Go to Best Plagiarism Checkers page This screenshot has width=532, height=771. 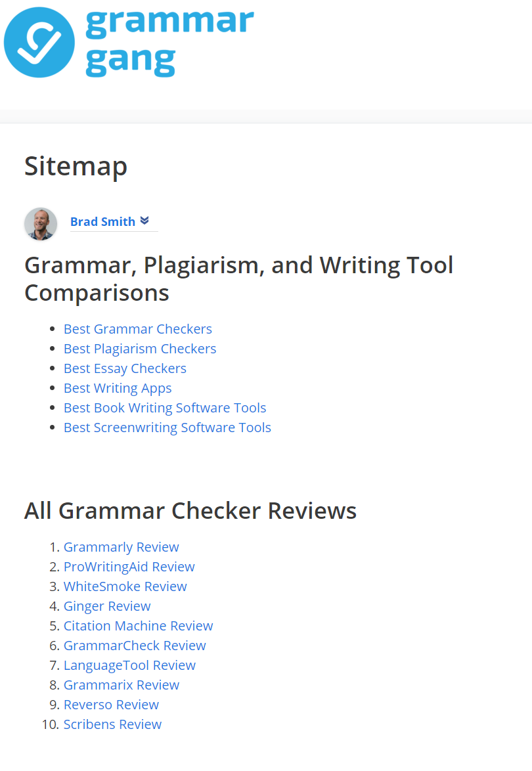[139, 349]
